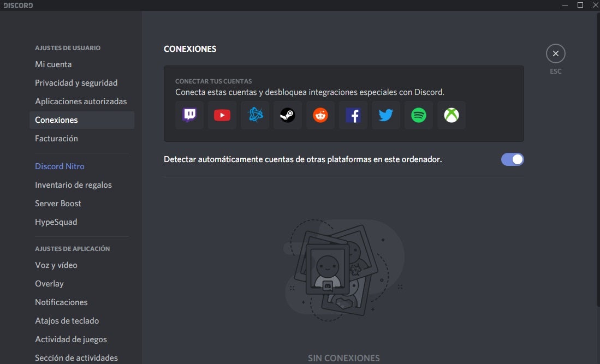The width and height of the screenshot is (600, 364).
Task: Select Facturación in the sidebar
Action: pyautogui.click(x=57, y=139)
